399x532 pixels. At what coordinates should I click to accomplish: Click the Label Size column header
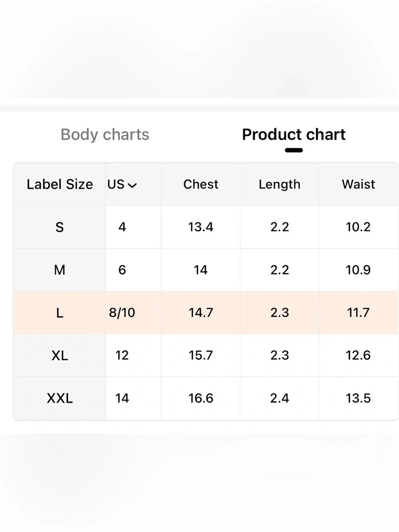click(x=60, y=184)
